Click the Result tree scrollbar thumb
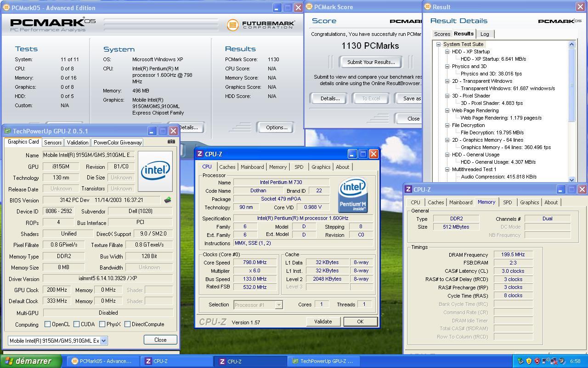Viewport: 588px width, 368px height. tap(572, 86)
